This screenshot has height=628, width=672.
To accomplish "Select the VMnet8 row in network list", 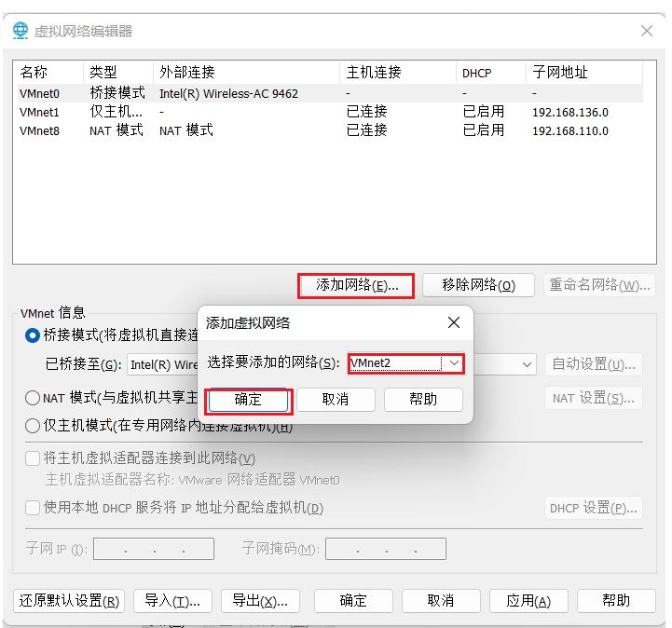I will [329, 130].
